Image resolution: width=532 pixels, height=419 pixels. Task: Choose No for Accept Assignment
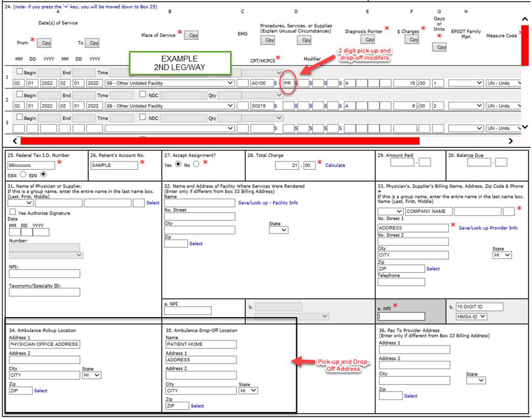196,164
